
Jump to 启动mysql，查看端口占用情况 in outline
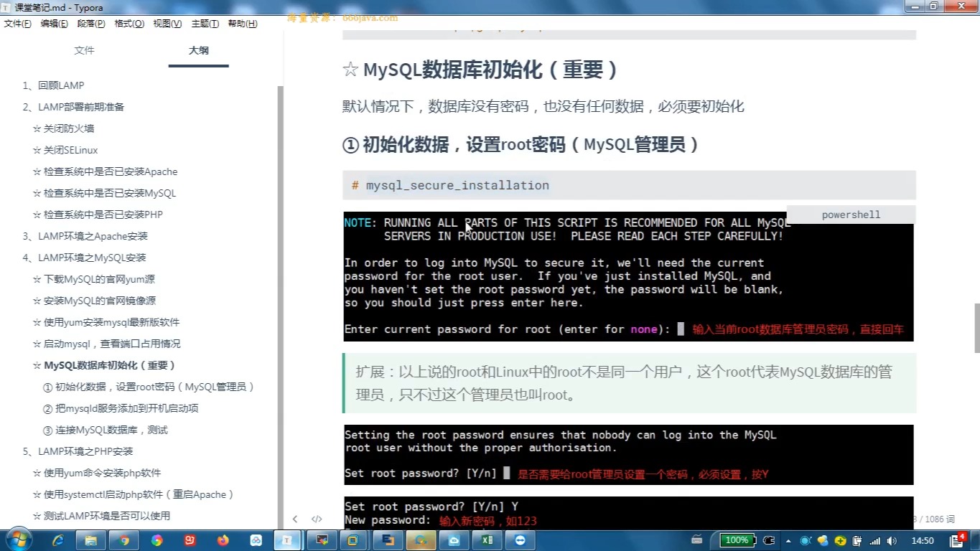pos(106,344)
